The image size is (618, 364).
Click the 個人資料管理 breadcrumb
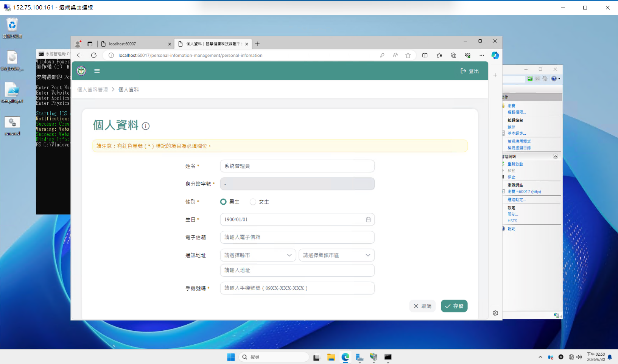[92, 90]
